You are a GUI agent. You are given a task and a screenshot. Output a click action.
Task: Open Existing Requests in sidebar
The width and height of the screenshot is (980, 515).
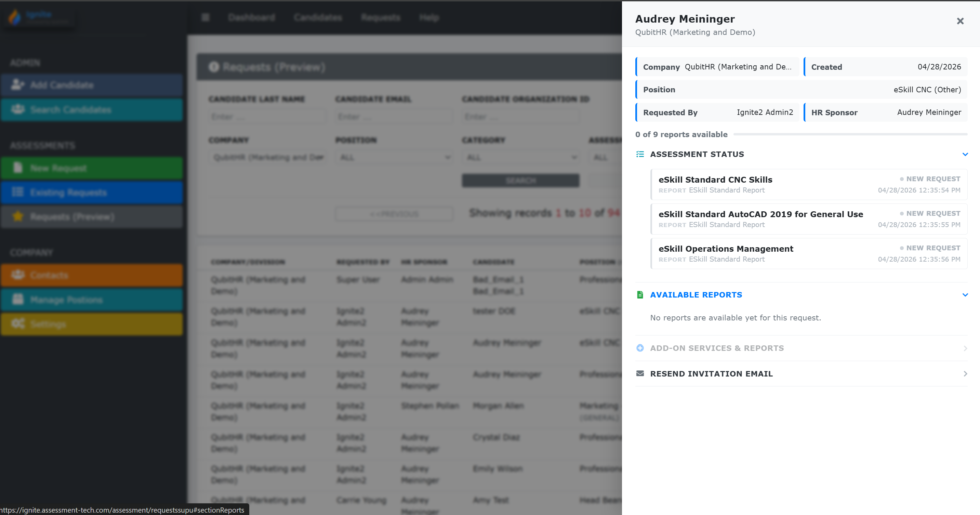click(92, 192)
